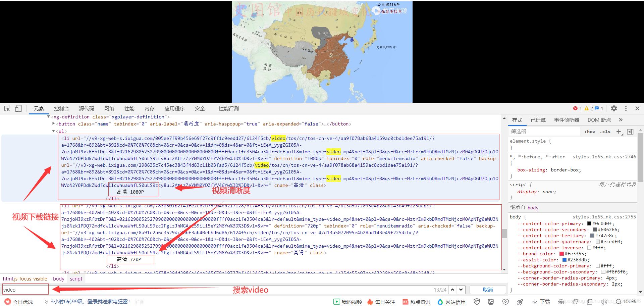The height and width of the screenshot is (307, 644).
Task: Collapse the ul element node
Action: (54, 131)
